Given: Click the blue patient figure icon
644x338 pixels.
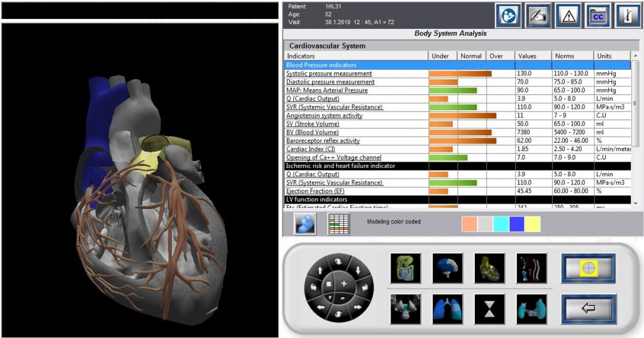Looking at the screenshot, I should (x=306, y=223).
